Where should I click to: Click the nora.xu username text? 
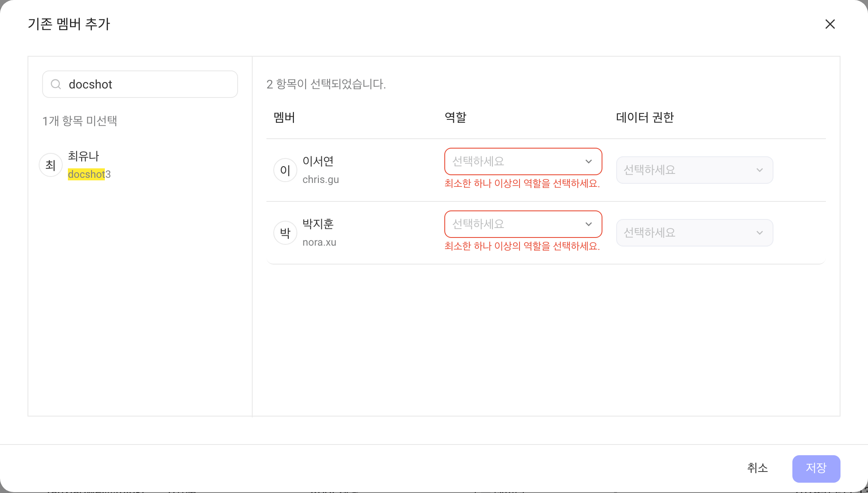coord(319,242)
